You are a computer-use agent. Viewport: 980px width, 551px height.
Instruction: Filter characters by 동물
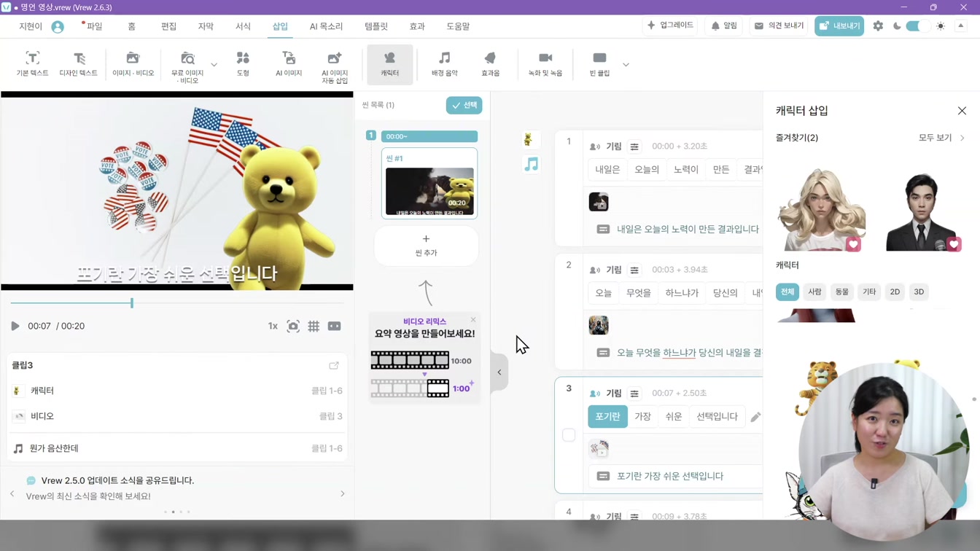(842, 292)
